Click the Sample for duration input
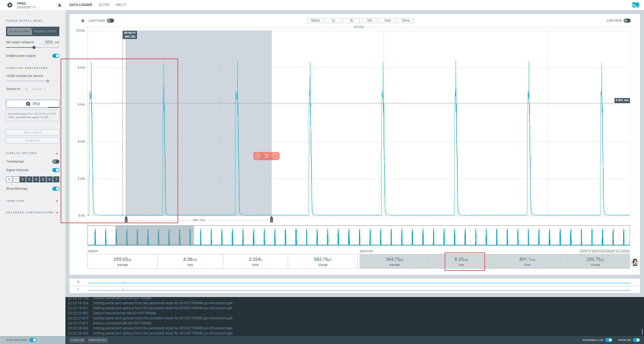 pyautogui.click(x=27, y=89)
